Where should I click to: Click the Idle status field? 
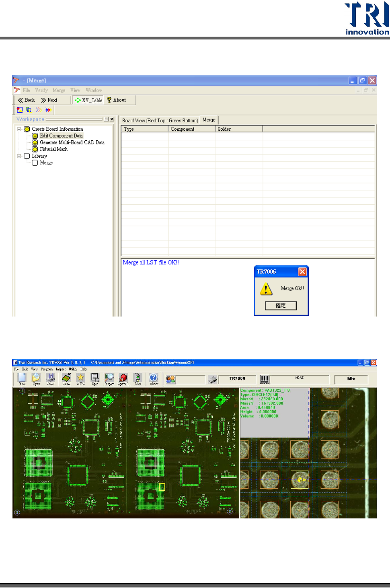[351, 379]
